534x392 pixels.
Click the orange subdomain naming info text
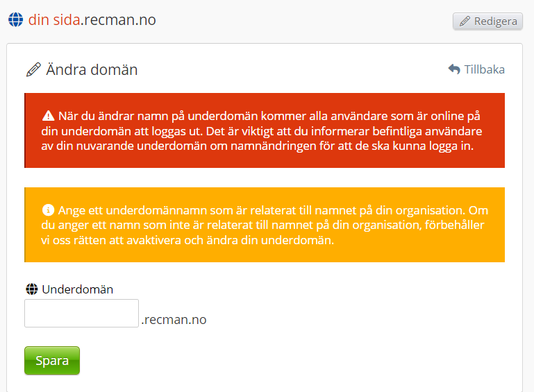pyautogui.click(x=264, y=225)
